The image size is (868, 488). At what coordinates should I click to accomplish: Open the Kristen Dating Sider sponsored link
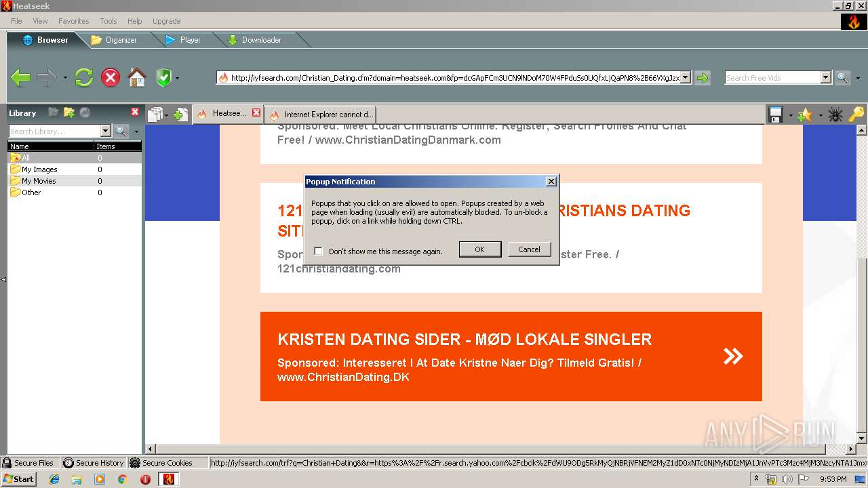tap(511, 357)
